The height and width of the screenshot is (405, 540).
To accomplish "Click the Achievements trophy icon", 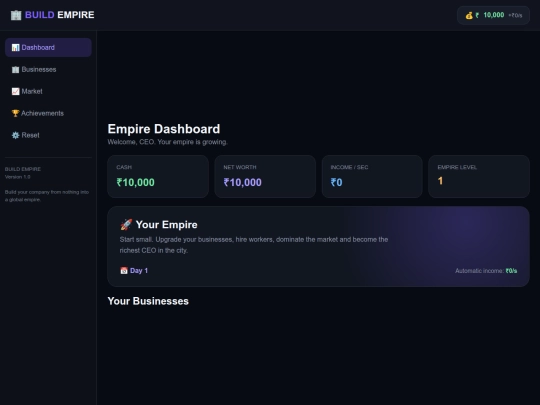I will point(15,113).
